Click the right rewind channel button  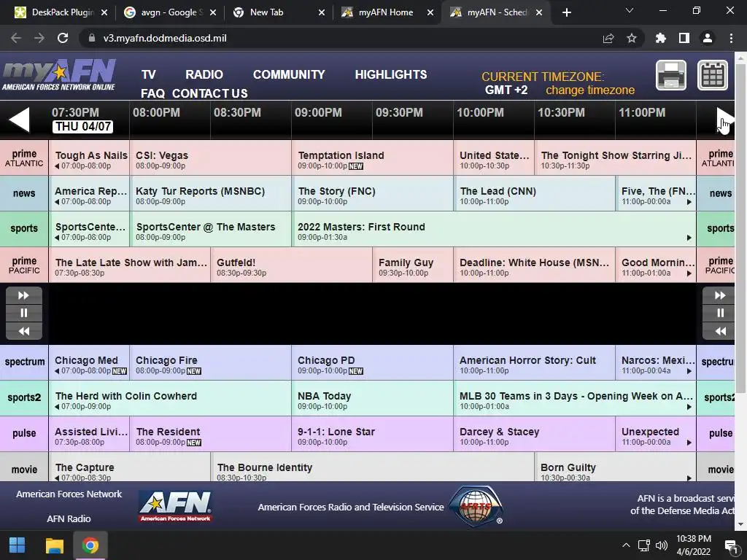pyautogui.click(x=720, y=331)
